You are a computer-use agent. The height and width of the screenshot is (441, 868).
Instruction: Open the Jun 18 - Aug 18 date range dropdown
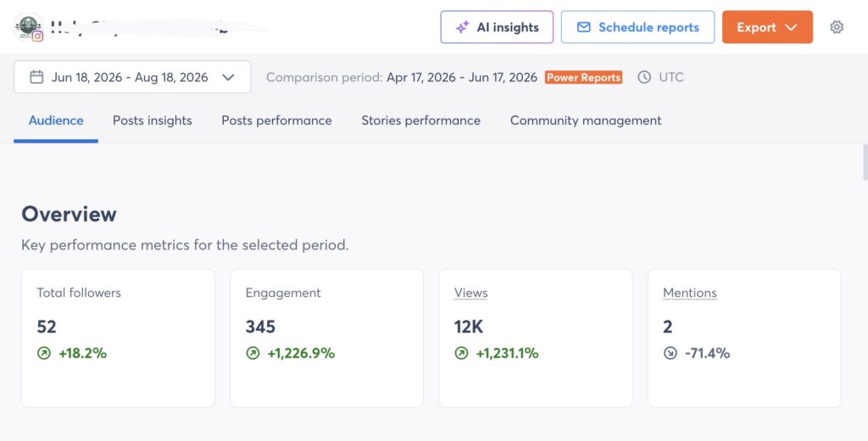click(x=132, y=77)
